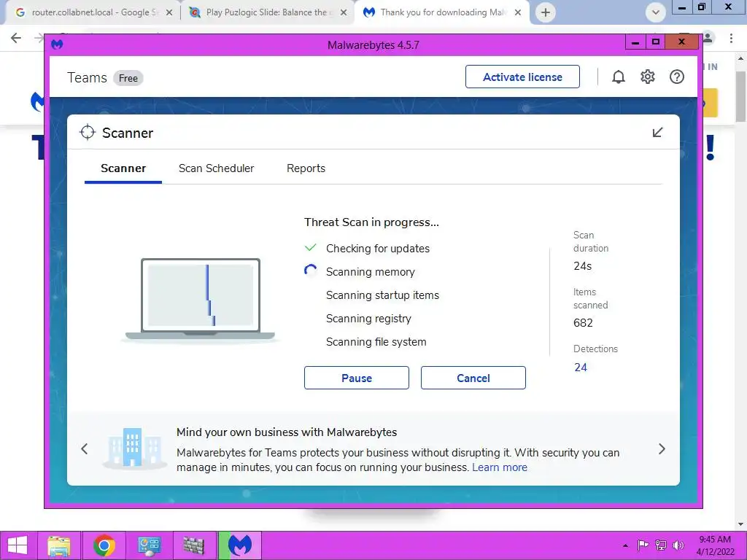Open Malwarebytes notifications bell
This screenshot has width=747, height=560.
tap(619, 77)
